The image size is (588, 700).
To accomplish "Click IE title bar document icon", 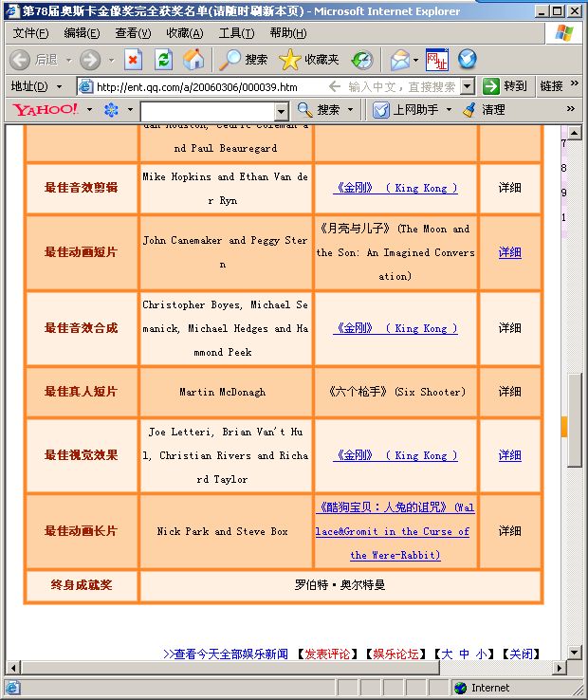I will 12,10.
